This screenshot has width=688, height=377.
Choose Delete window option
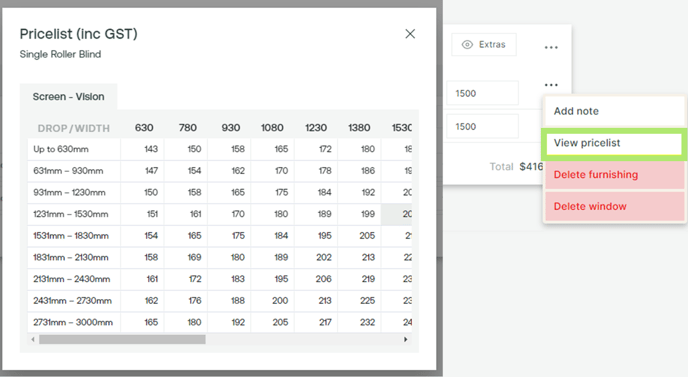[614, 206]
